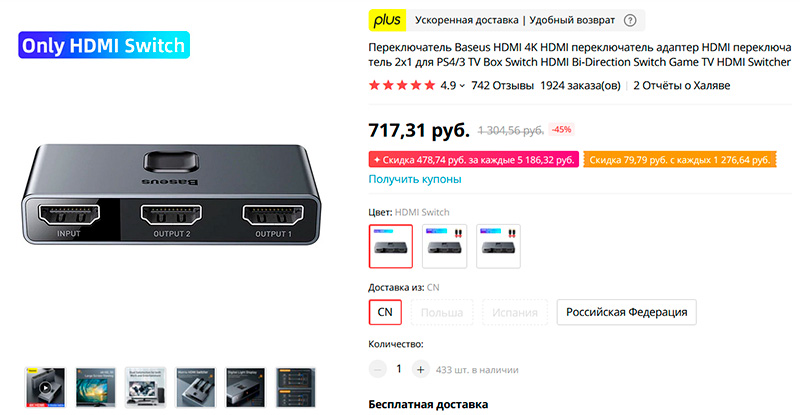Click the yellow plus badge
Viewport: 800px width, 415px height.
387,20
